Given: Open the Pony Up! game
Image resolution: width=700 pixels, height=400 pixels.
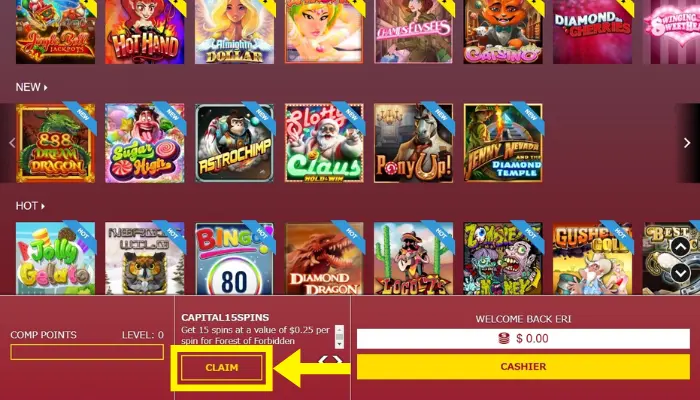Looking at the screenshot, I should click(413, 143).
